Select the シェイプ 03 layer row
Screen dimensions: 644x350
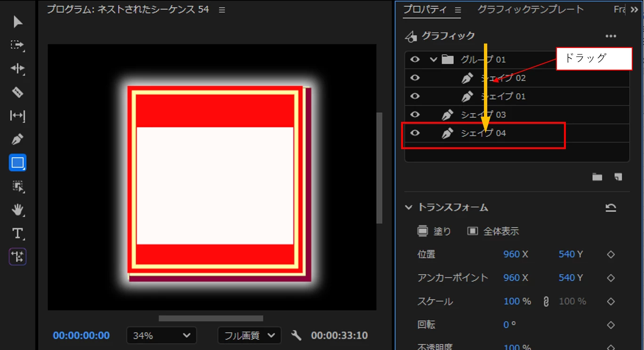517,115
